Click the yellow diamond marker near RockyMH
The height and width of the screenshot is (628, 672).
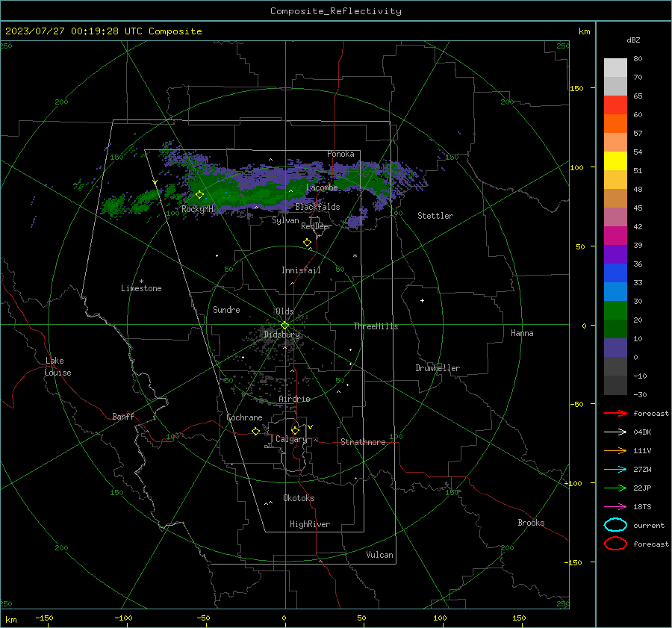tap(199, 195)
